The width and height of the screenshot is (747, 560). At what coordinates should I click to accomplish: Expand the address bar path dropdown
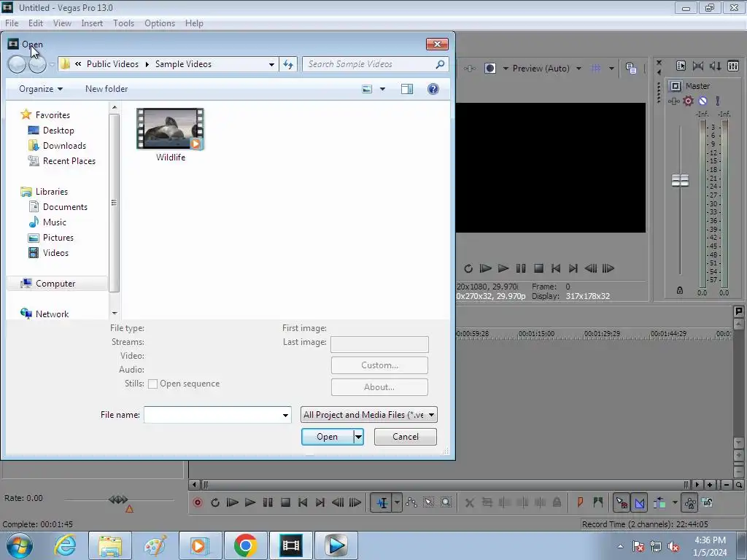coord(271,64)
